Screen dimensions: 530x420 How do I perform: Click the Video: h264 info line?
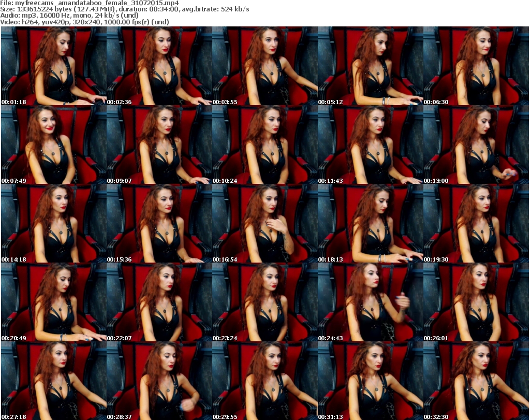point(84,22)
